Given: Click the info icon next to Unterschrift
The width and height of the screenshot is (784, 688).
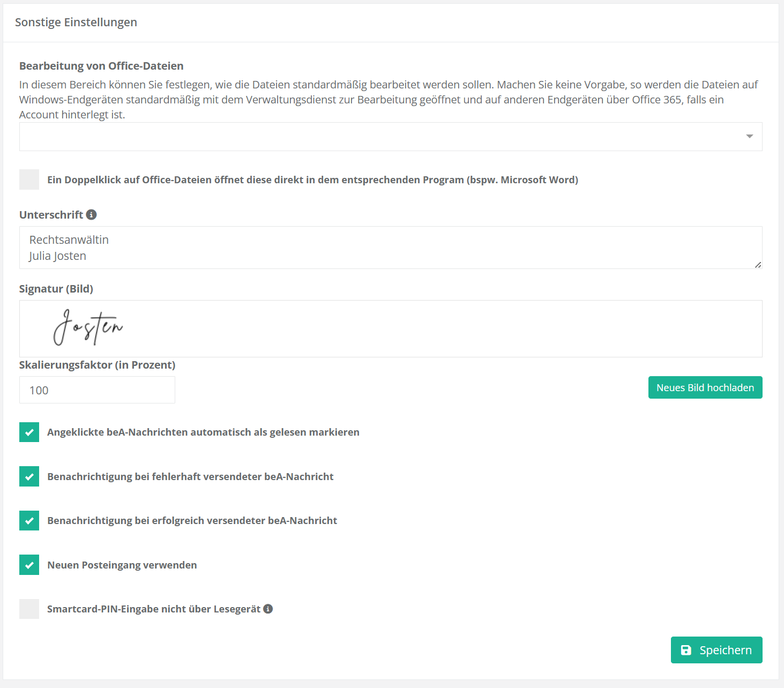Looking at the screenshot, I should click(x=92, y=215).
